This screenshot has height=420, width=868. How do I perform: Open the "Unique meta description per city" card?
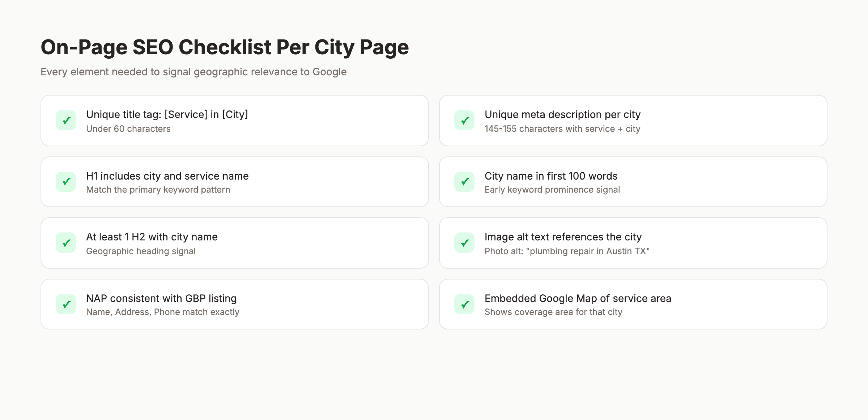click(x=634, y=120)
